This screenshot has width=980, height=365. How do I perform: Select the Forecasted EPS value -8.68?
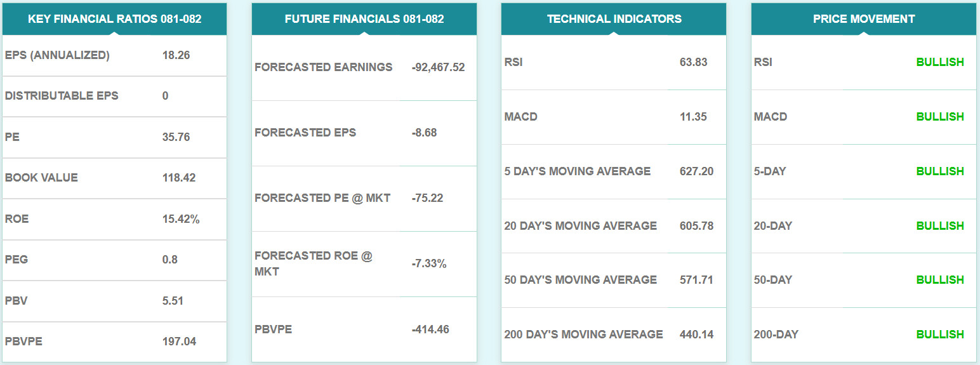click(x=424, y=133)
